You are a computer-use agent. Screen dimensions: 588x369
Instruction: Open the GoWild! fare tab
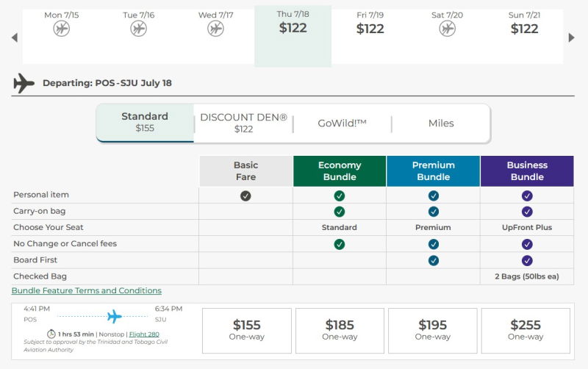pos(342,123)
